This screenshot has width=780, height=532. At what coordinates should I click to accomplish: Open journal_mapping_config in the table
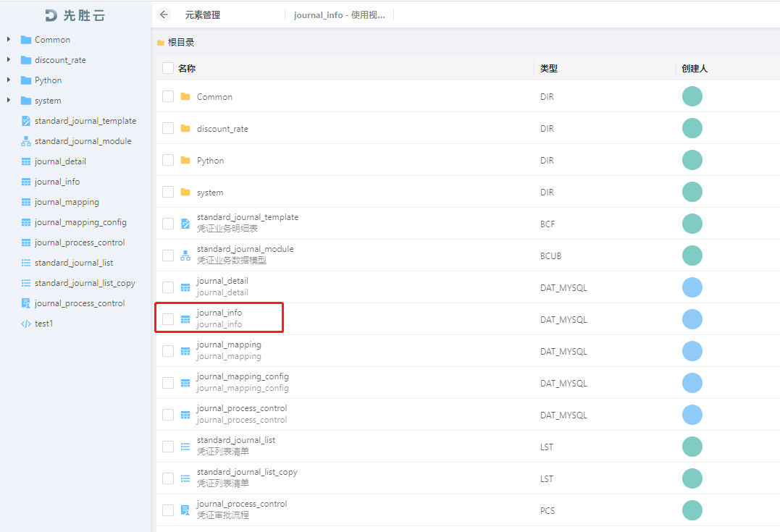[x=243, y=376]
